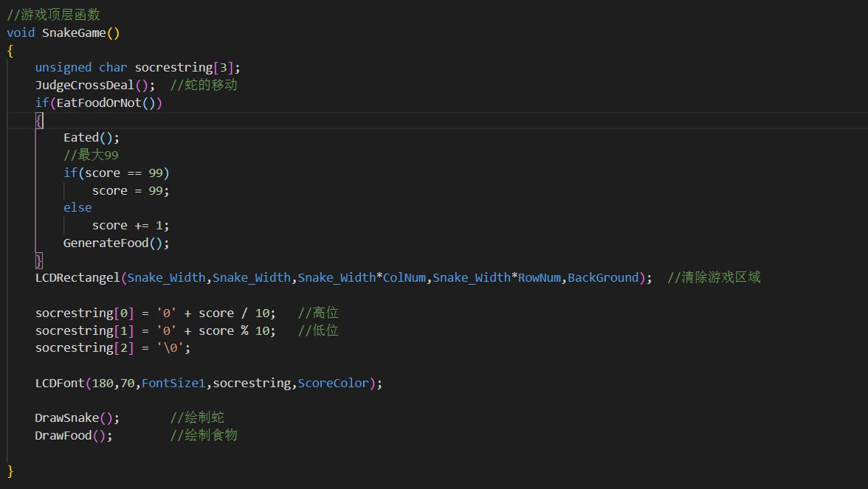Click the closing brace of the if block

pos(38,260)
